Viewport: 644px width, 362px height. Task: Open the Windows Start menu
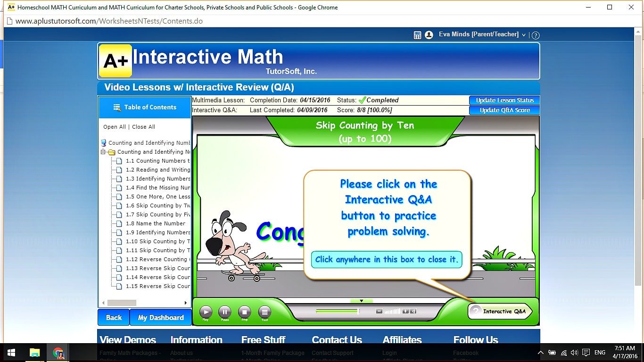pyautogui.click(x=11, y=353)
